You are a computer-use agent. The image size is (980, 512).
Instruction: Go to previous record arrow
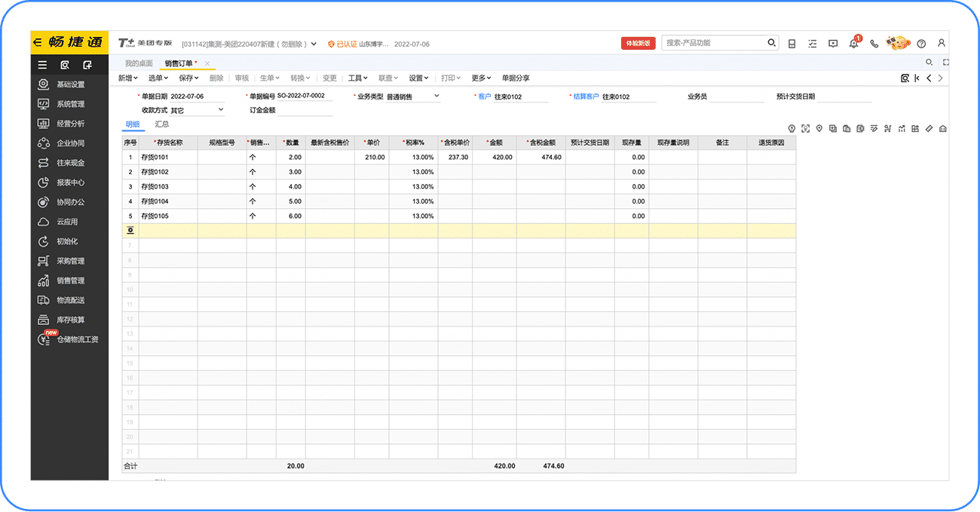(929, 78)
